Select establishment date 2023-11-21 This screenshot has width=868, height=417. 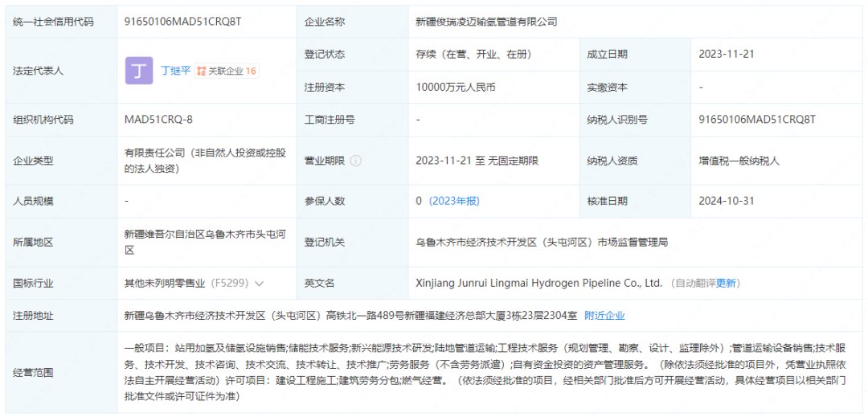click(727, 54)
